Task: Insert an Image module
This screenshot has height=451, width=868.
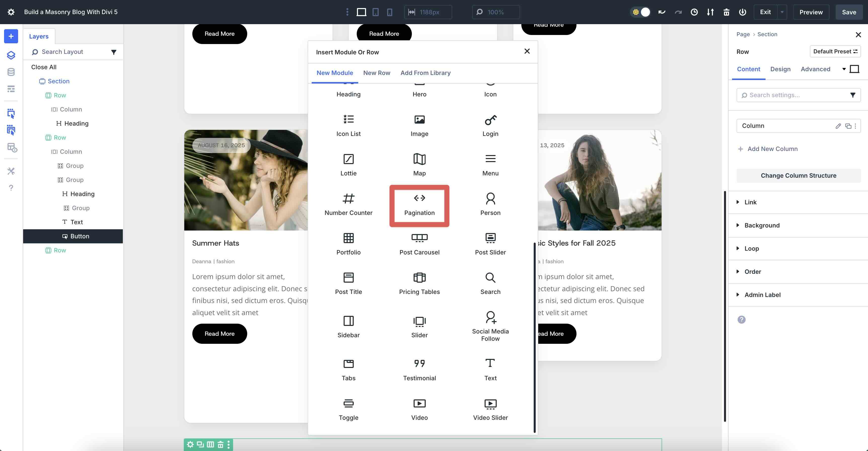Action: coord(419,126)
